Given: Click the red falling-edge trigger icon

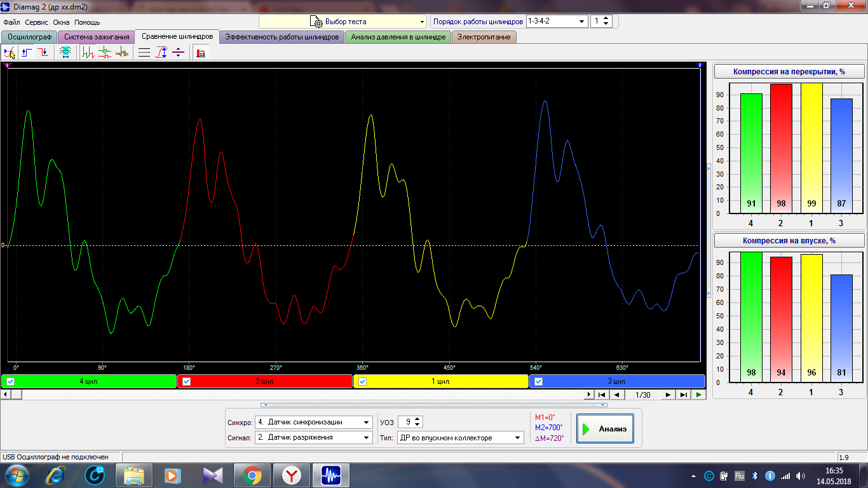Looking at the screenshot, I should pyautogui.click(x=43, y=53).
